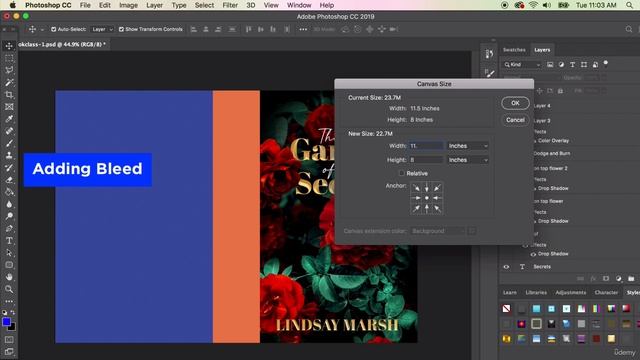Select the Hand tool
The width and height of the screenshot is (640, 360).
tap(9, 277)
